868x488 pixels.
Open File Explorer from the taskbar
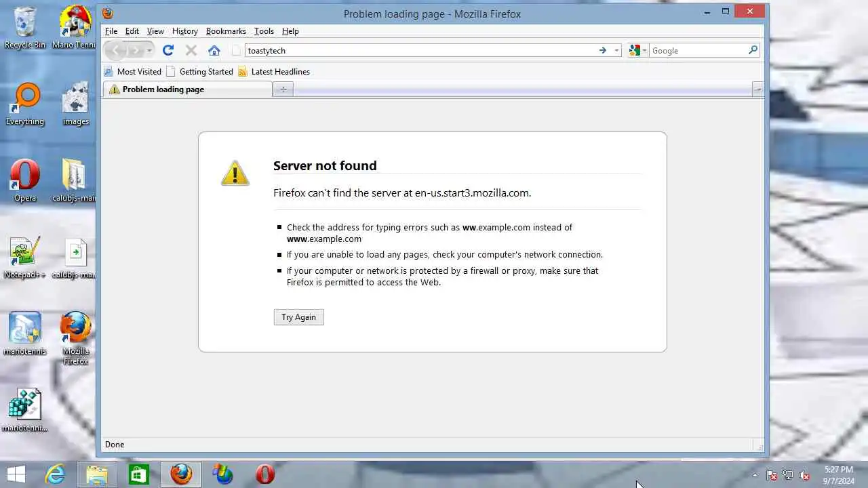pyautogui.click(x=96, y=474)
